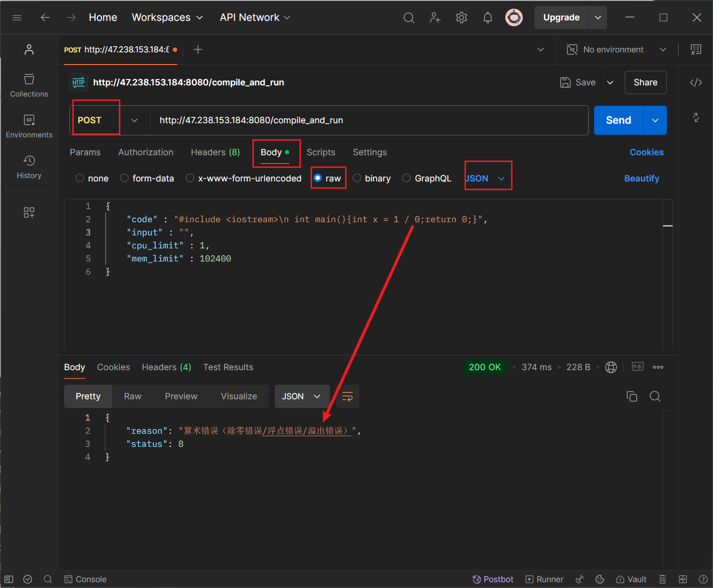Open the Collections sidebar panel
Image resolution: width=713 pixels, height=588 pixels.
point(29,85)
